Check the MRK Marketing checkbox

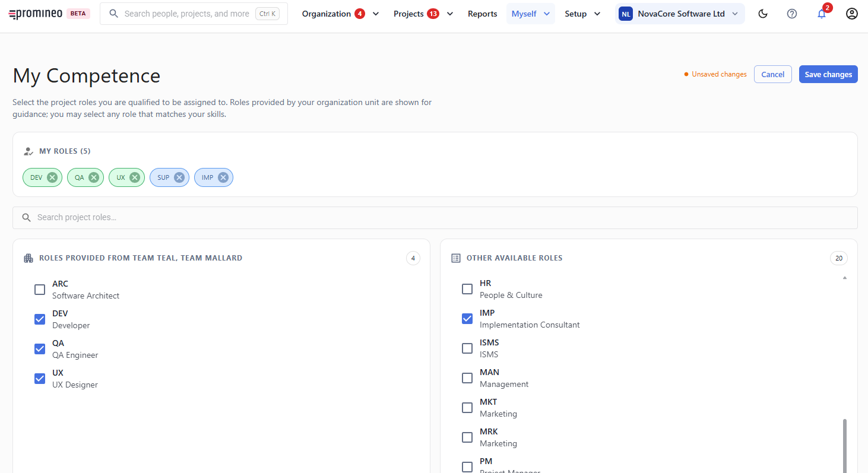[467, 437]
